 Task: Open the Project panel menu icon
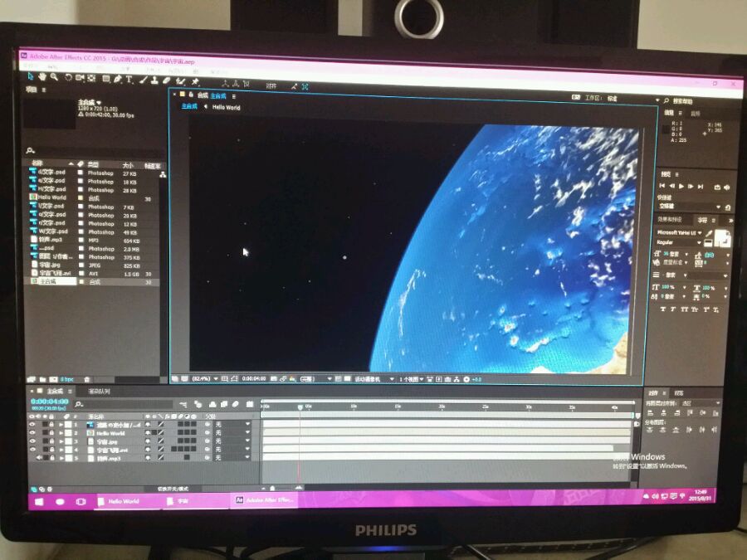click(44, 90)
